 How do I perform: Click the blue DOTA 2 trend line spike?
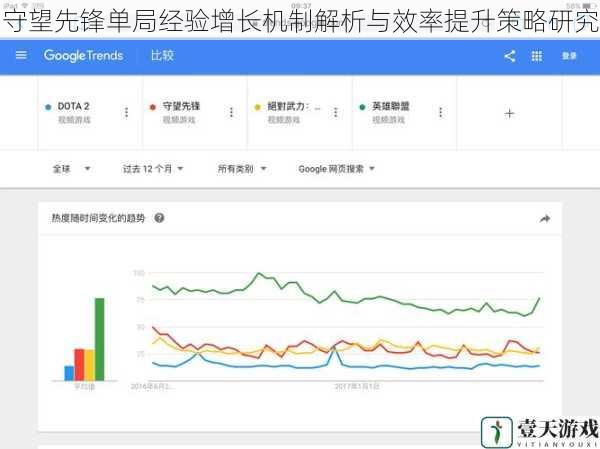pyautogui.click(x=334, y=348)
